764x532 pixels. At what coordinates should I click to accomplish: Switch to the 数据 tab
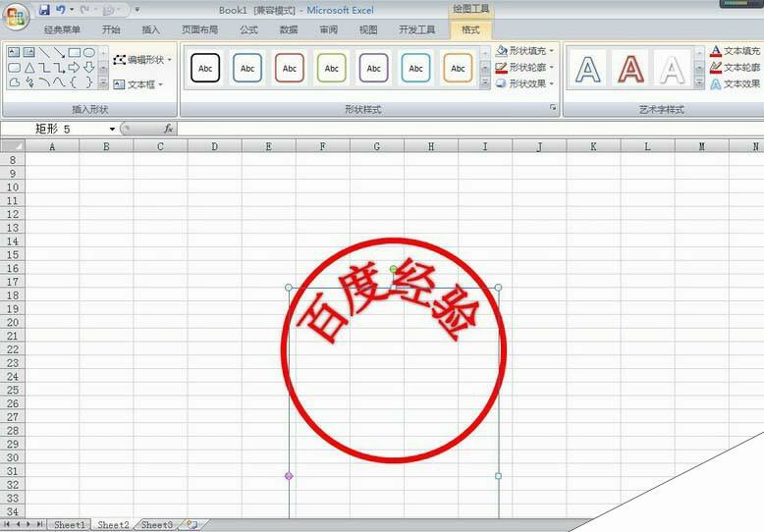289,29
